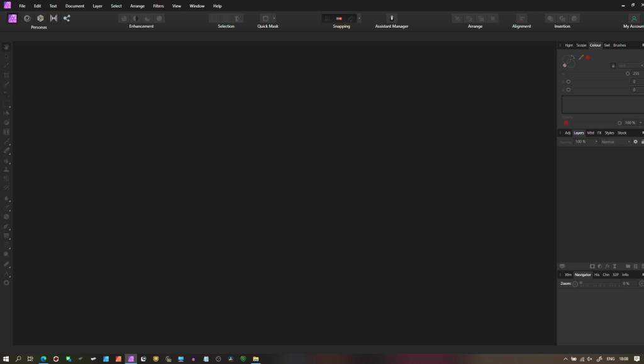Screen dimensions: 644x364
Task: Open the Normal blend mode dropdown
Action: tap(615, 141)
